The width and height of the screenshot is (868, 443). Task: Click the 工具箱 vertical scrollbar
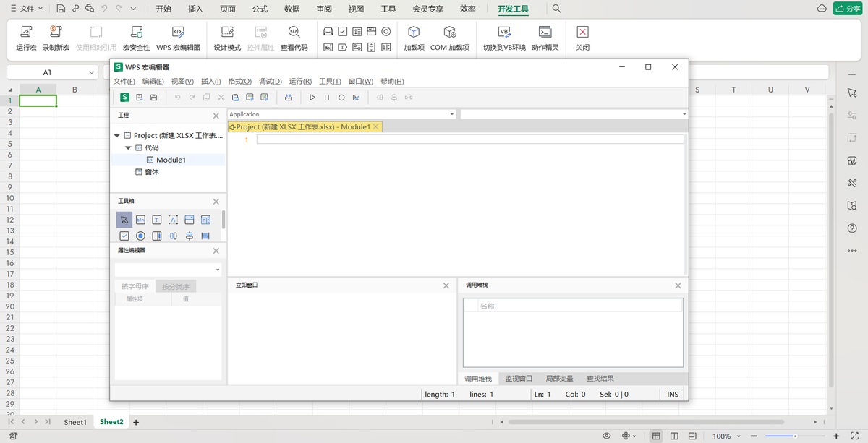[x=224, y=220]
